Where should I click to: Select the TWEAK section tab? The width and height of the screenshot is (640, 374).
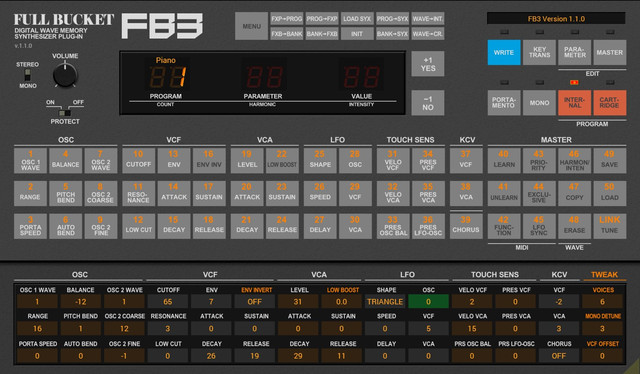click(604, 275)
